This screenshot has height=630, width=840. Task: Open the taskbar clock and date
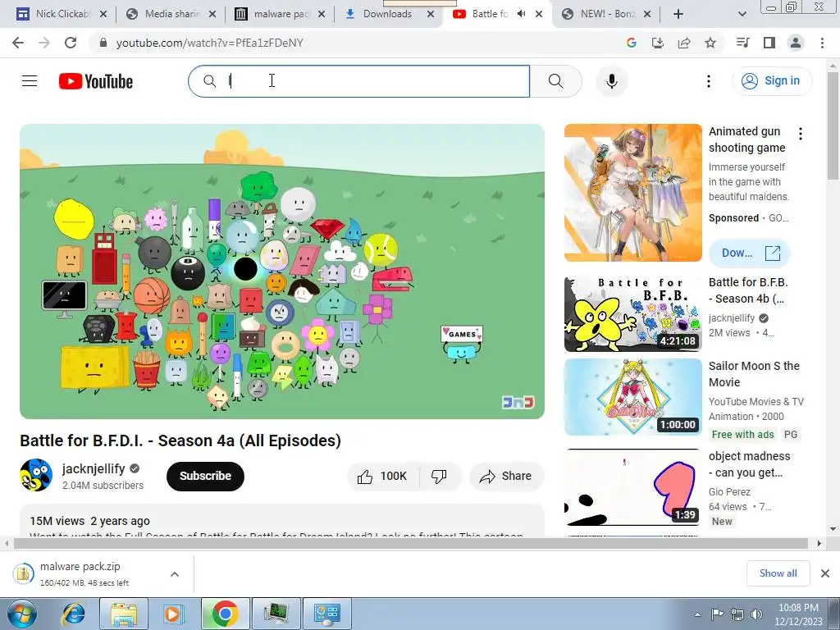click(x=798, y=614)
